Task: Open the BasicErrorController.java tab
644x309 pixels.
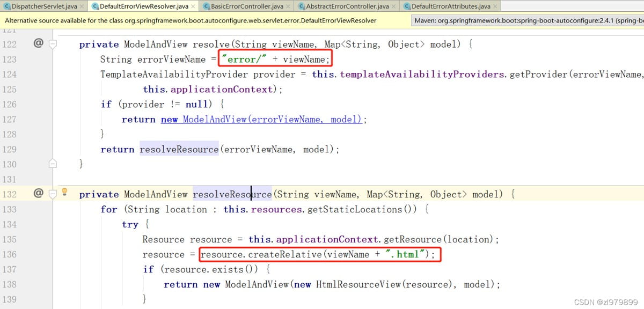Action: pos(246,6)
